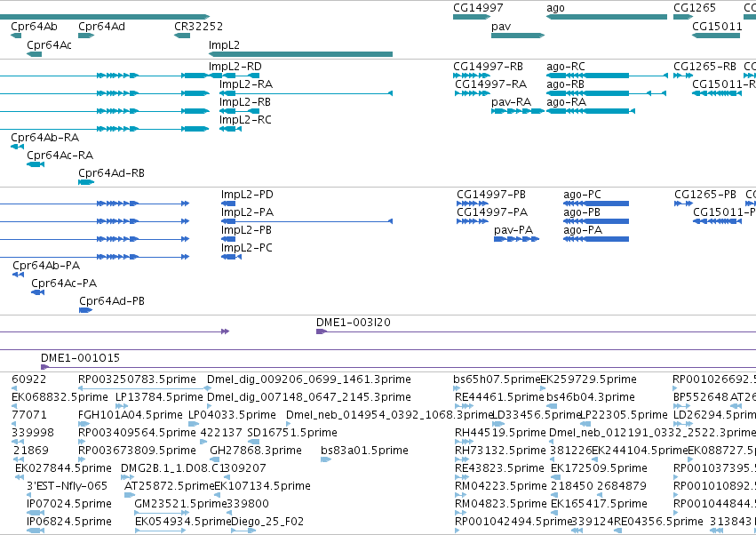The width and height of the screenshot is (756, 535).
Task: Click the ImpL2-PB protein label
Action: point(246,230)
